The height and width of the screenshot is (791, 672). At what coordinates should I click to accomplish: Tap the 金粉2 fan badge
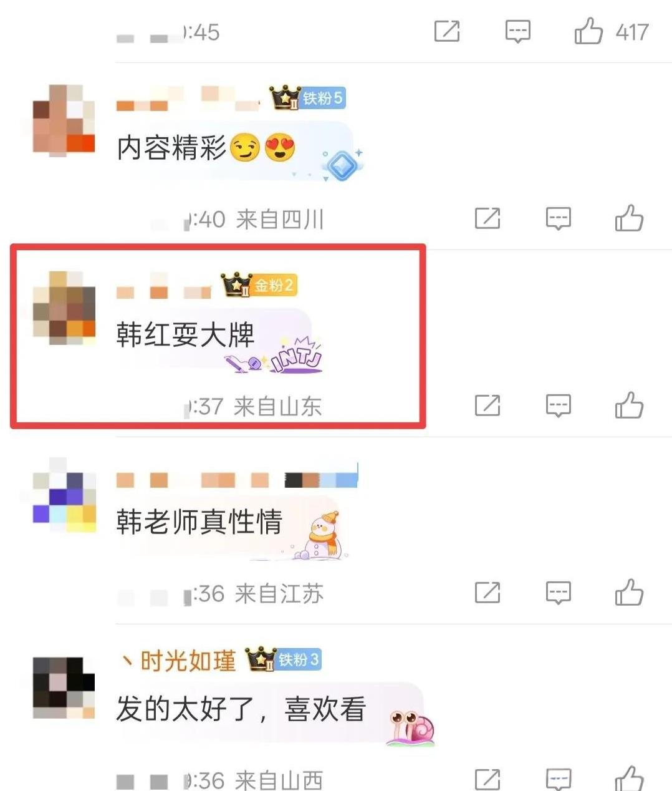point(259,285)
